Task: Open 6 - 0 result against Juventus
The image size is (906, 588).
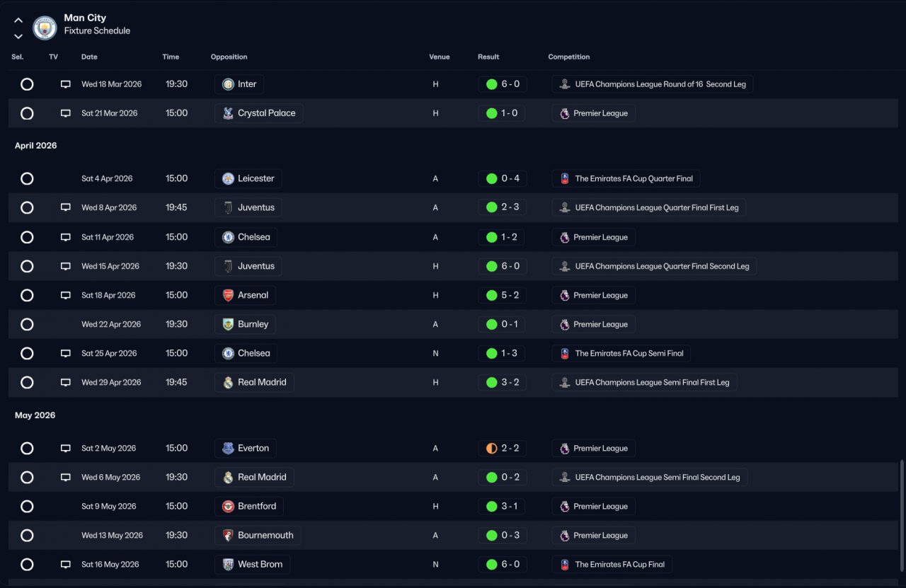Action: click(502, 266)
